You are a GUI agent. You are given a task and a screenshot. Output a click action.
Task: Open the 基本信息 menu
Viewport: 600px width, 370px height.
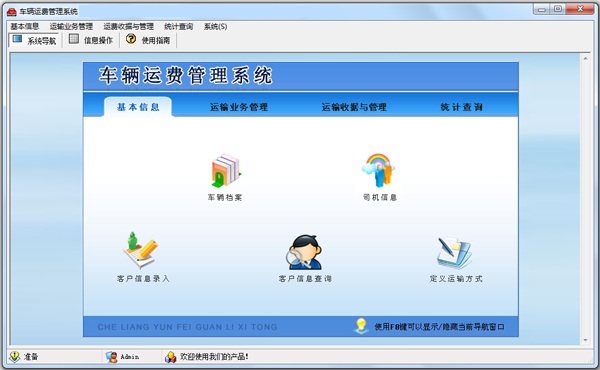[24, 26]
